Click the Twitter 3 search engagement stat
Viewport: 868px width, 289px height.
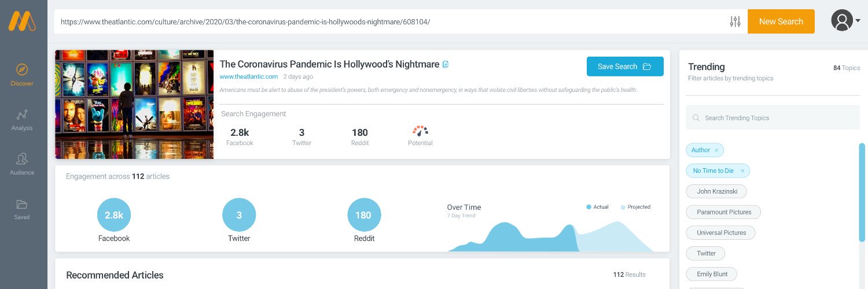point(301,136)
